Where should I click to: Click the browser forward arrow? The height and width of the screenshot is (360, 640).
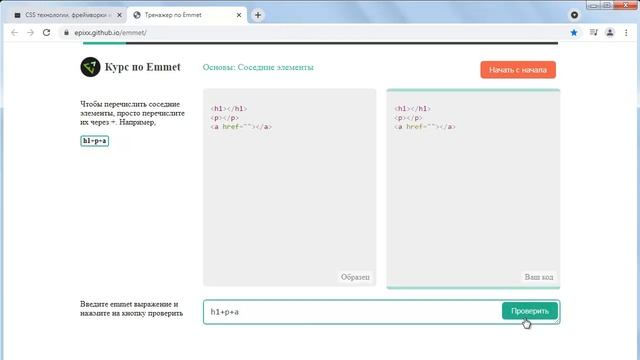click(31, 33)
